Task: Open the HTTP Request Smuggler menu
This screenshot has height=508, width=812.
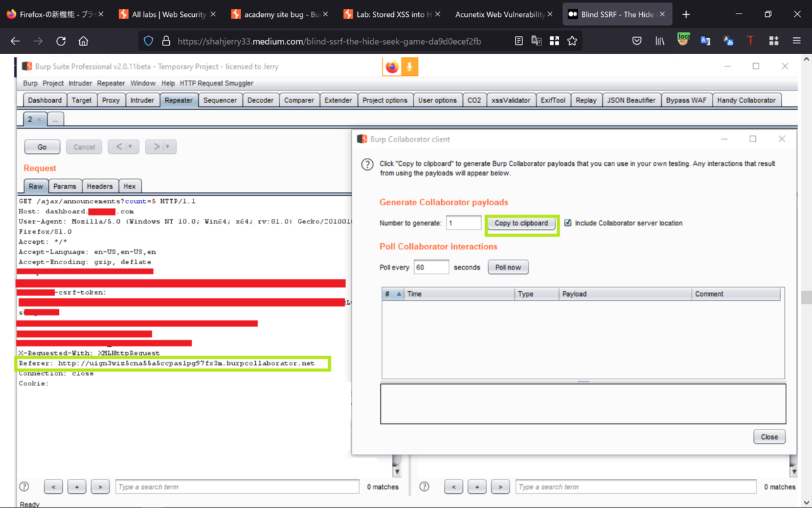Action: pyautogui.click(x=217, y=83)
